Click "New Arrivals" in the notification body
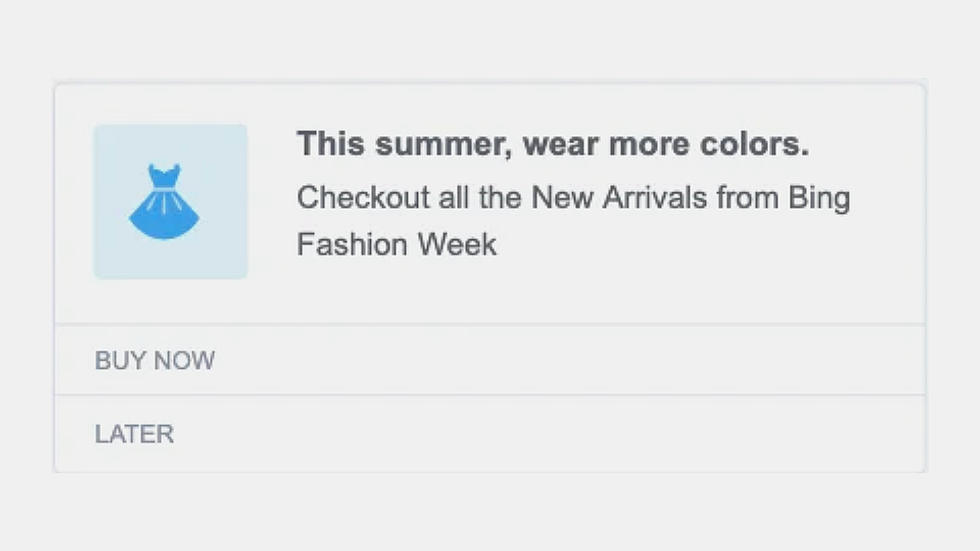980x551 pixels. point(619,198)
